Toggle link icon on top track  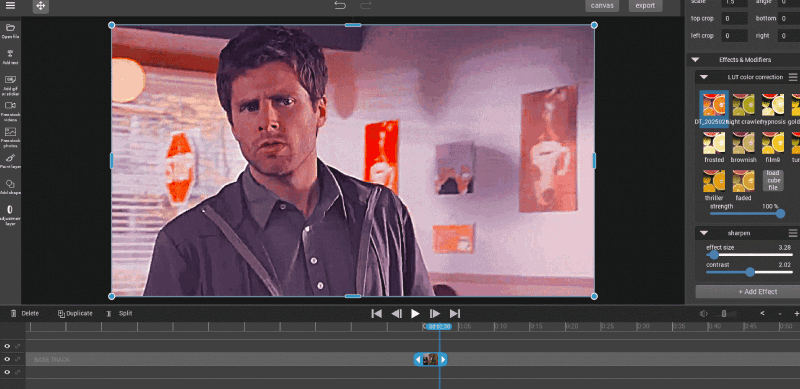click(17, 346)
